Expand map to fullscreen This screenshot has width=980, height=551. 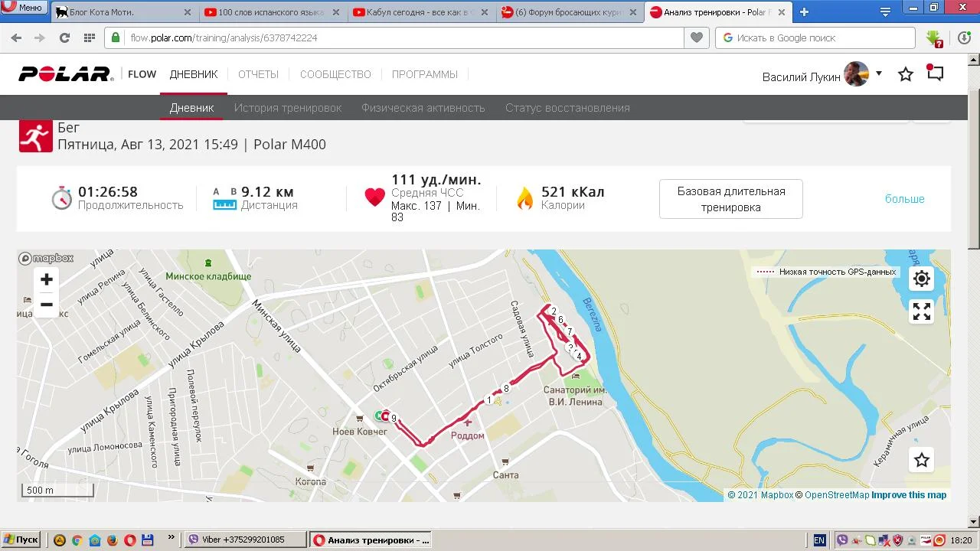coord(922,311)
